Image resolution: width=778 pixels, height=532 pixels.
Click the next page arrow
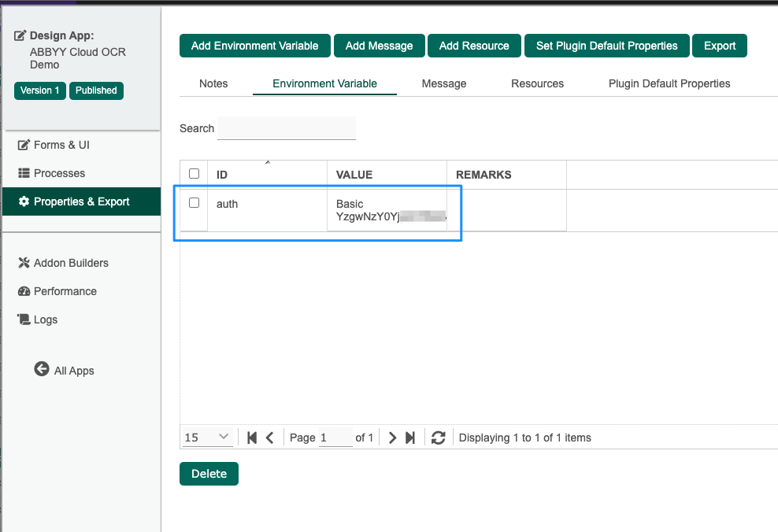392,438
